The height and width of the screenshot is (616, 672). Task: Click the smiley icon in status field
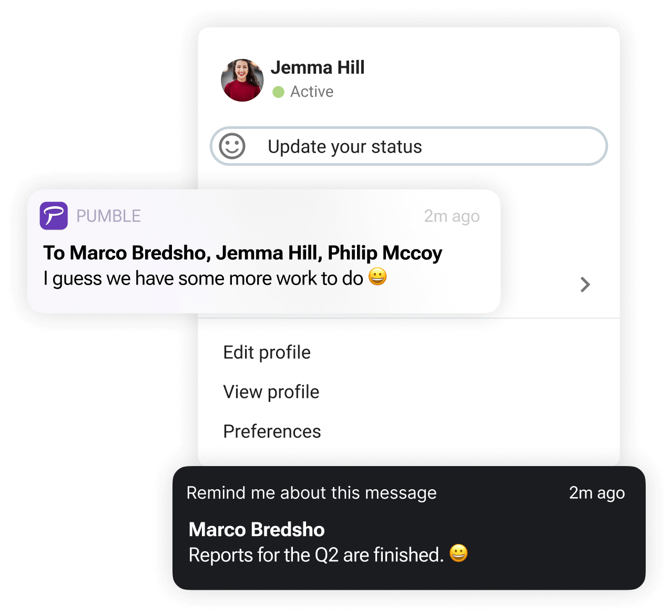[x=232, y=146]
